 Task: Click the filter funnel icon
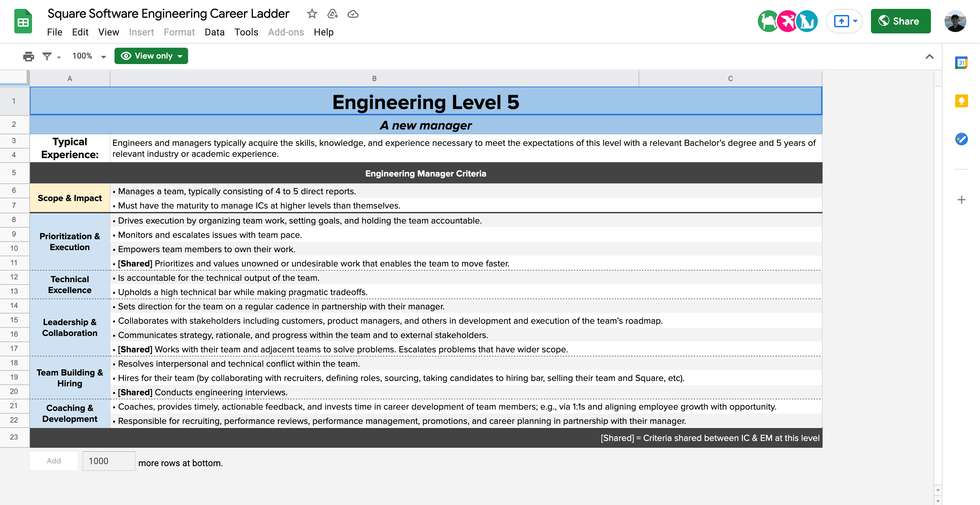47,56
